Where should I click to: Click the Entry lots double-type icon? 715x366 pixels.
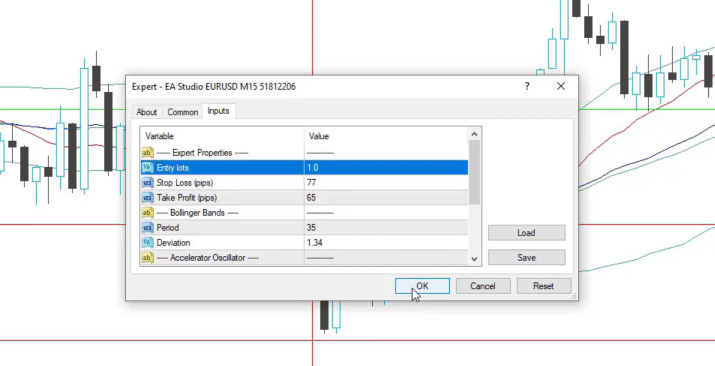(147, 168)
